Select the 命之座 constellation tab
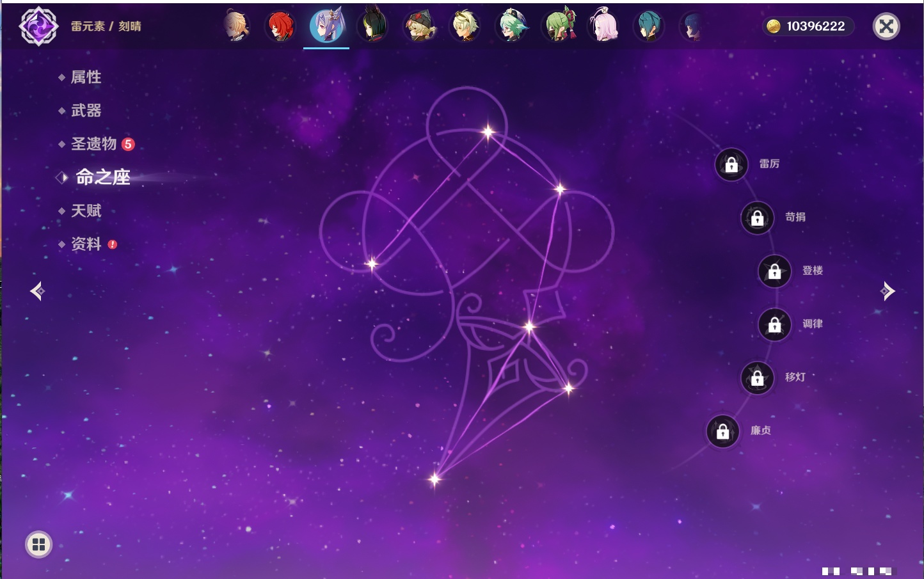Viewport: 924px width, 579px height. [x=103, y=177]
